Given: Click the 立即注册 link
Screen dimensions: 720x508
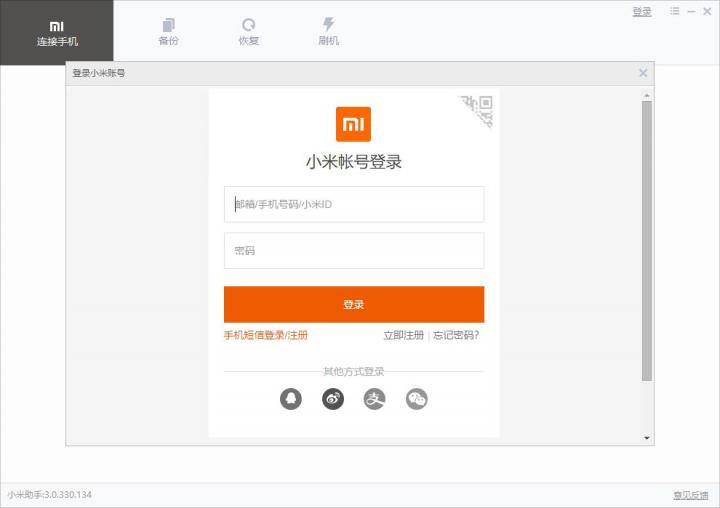Looking at the screenshot, I should pyautogui.click(x=404, y=335).
